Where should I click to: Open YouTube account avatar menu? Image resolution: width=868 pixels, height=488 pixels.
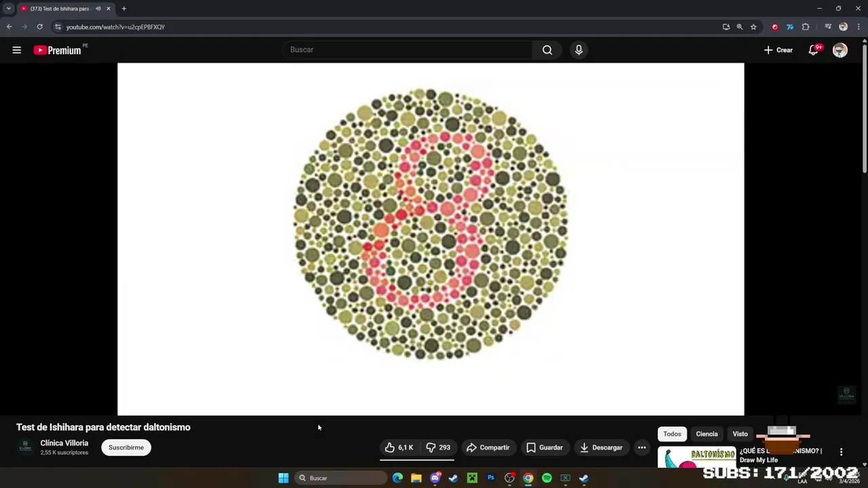(840, 50)
